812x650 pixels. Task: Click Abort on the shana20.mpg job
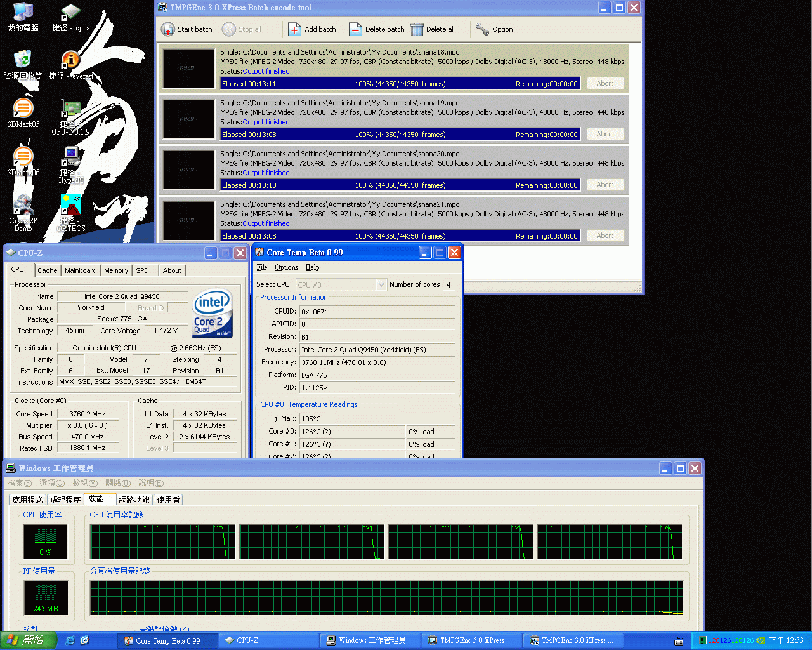(605, 185)
